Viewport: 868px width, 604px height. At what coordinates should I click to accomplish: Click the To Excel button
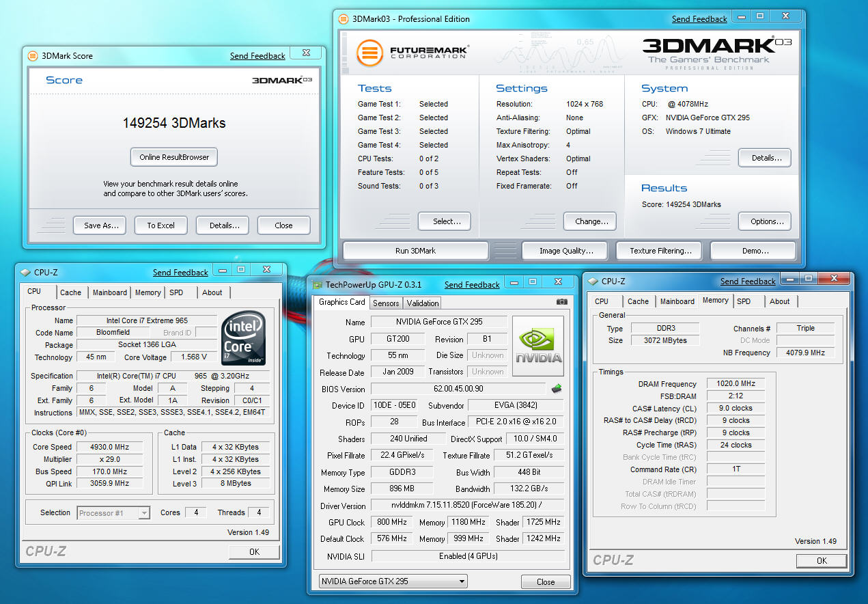(x=161, y=225)
